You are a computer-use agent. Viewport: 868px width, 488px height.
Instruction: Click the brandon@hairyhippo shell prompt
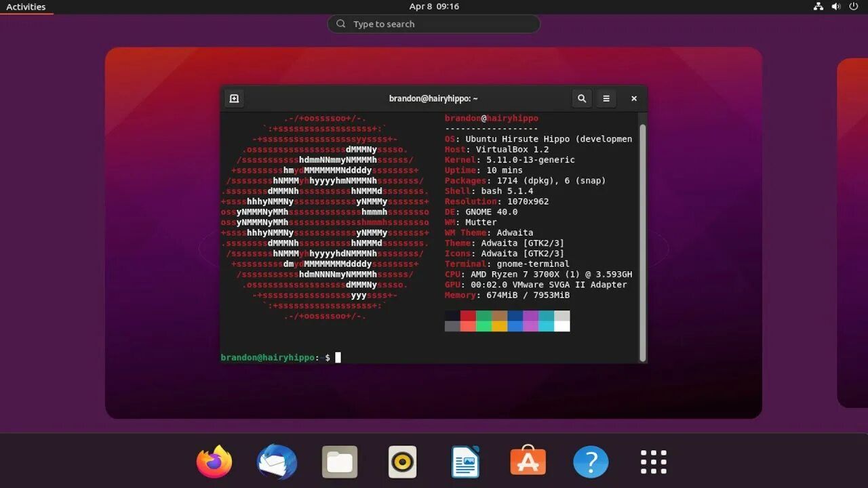[276, 357]
